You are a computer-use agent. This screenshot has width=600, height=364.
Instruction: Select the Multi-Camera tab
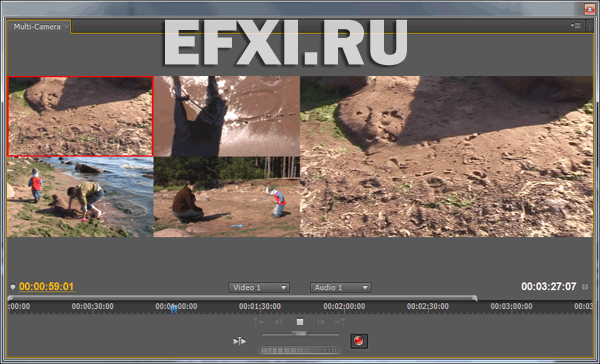(37, 27)
